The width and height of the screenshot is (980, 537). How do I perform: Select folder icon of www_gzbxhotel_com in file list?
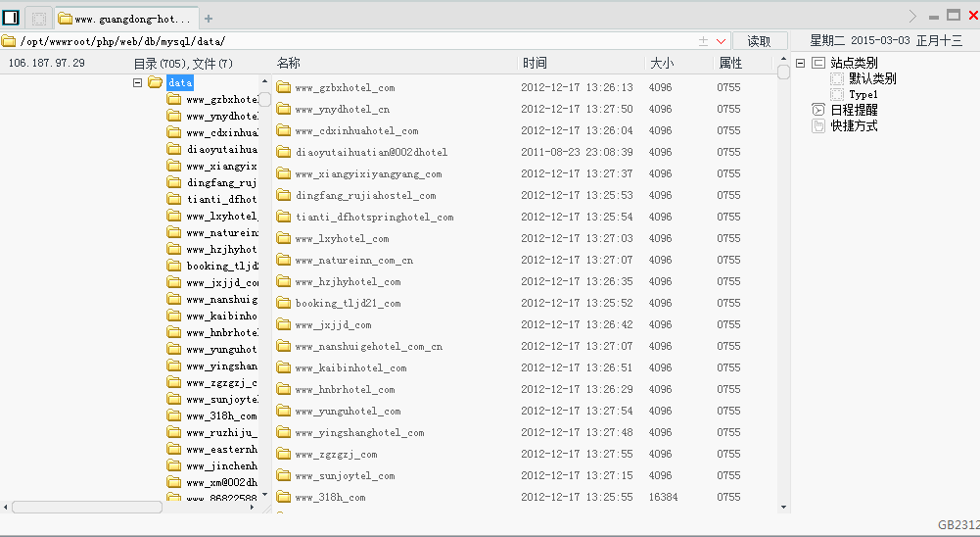tap(284, 87)
